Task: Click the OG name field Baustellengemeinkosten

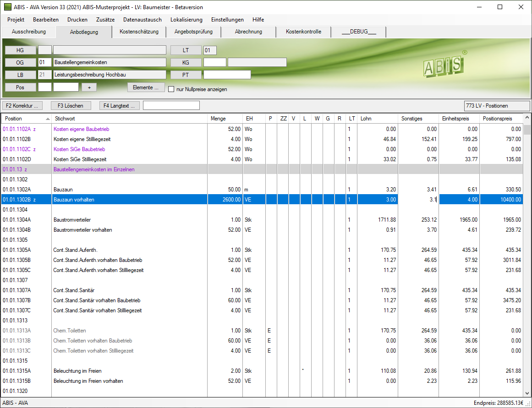Action: [x=110, y=62]
